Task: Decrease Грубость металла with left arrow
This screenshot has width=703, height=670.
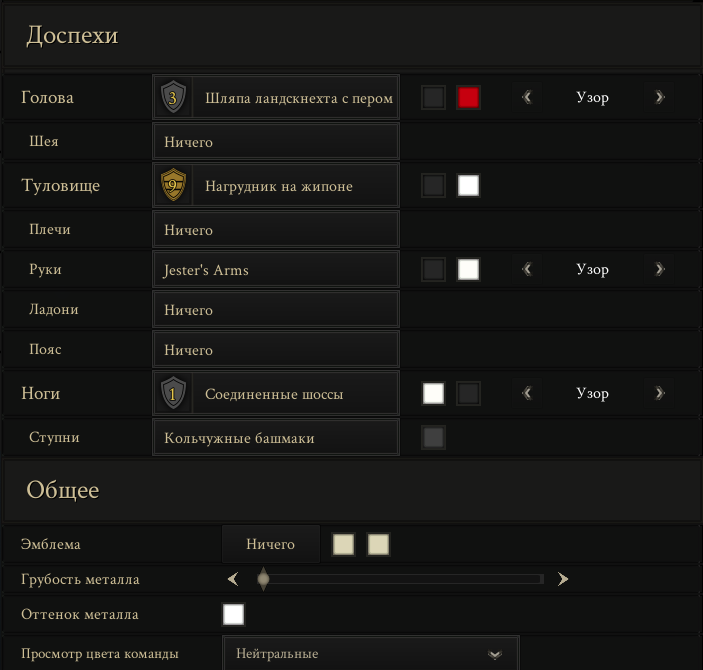Action: tap(233, 579)
